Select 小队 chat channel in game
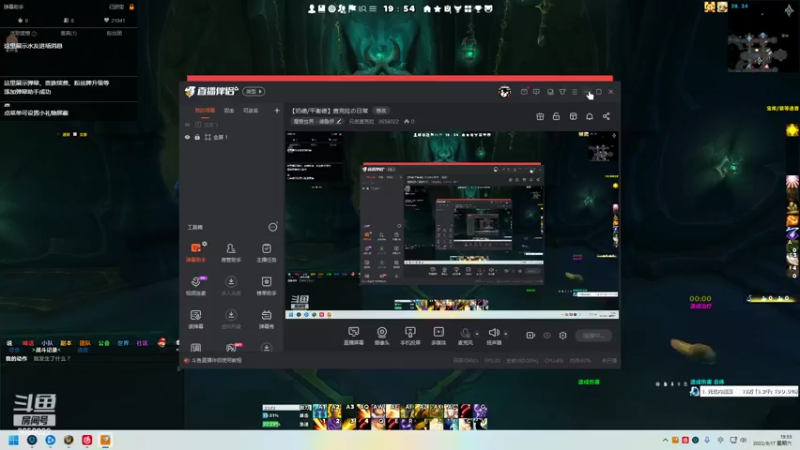 pyautogui.click(x=47, y=343)
